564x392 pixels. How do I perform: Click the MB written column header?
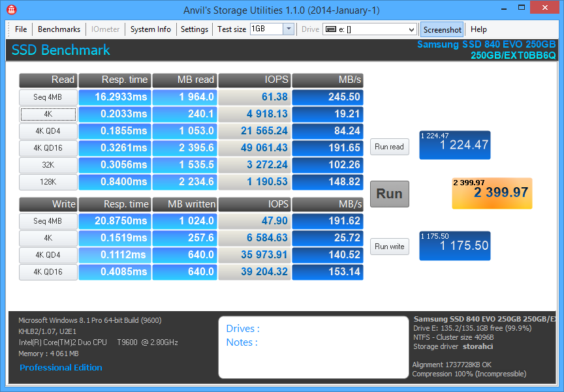point(185,204)
